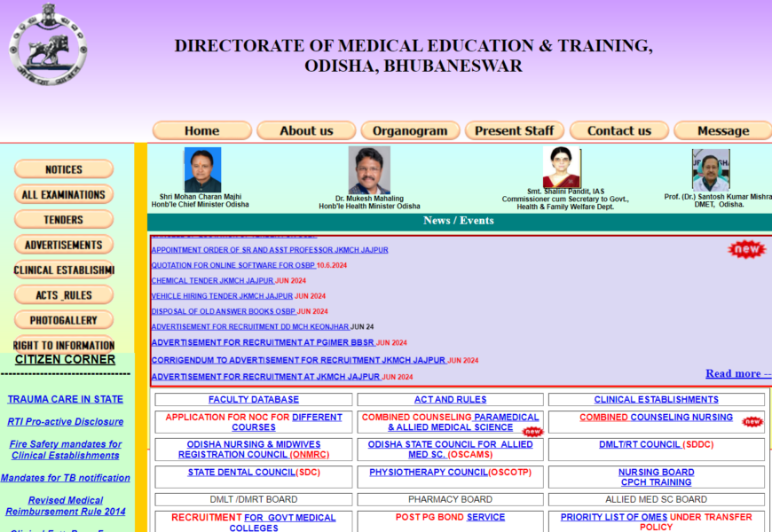Click Shri Mohan Charan Majhi's photo

tap(202, 169)
